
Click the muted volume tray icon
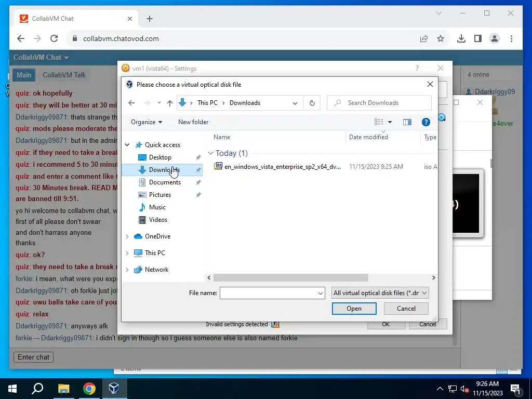click(464, 389)
